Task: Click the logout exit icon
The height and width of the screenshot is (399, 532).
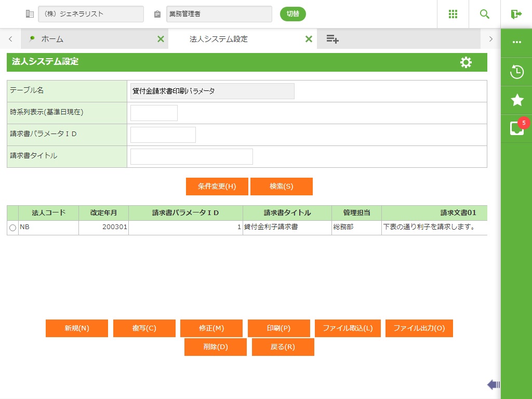Action: 516,14
